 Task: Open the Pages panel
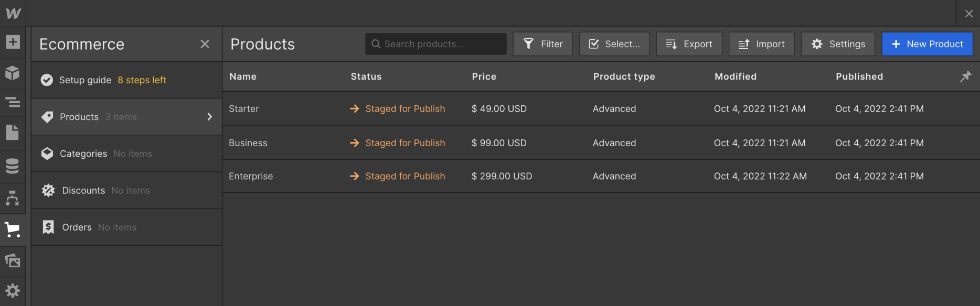click(x=13, y=133)
